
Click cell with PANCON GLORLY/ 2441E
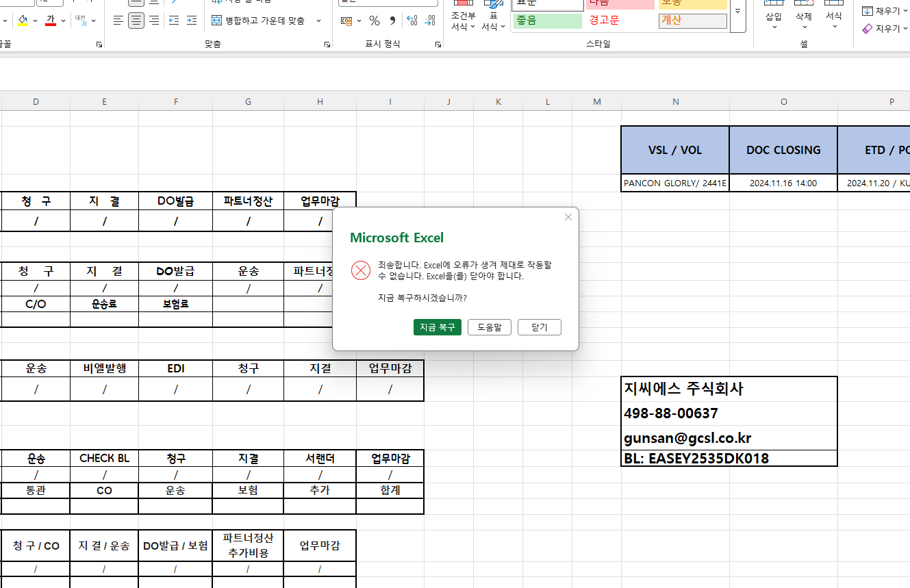675,183
